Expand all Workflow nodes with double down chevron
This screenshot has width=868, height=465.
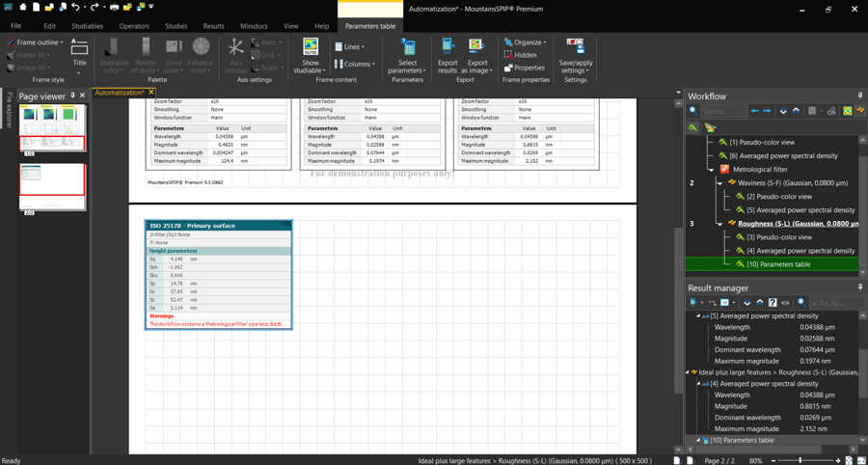tap(783, 111)
